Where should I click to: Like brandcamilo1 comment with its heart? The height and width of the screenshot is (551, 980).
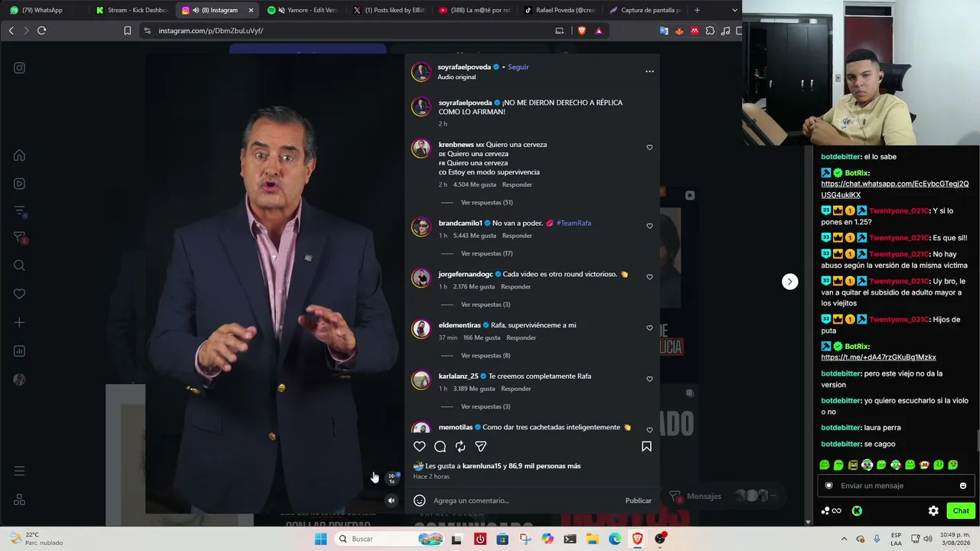point(649,226)
